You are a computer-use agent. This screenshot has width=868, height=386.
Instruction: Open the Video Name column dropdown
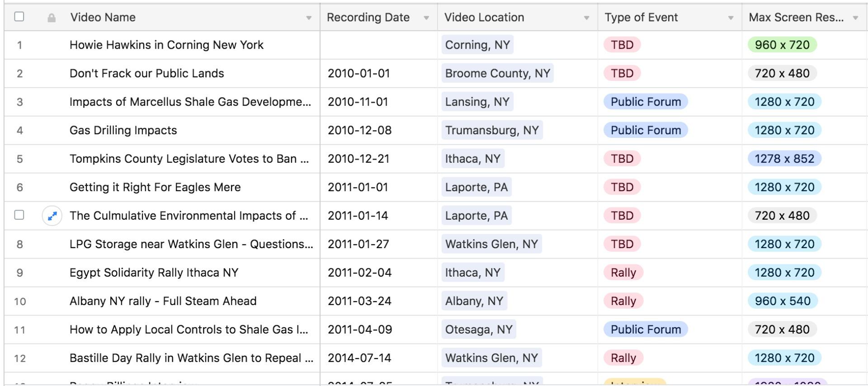tap(309, 18)
